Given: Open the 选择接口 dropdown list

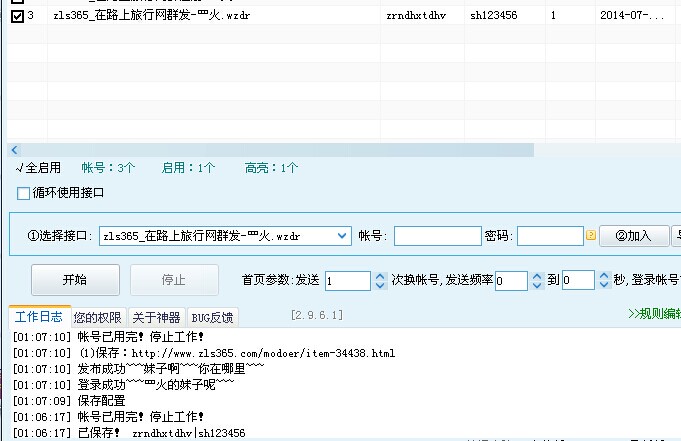Looking at the screenshot, I should click(x=342, y=236).
